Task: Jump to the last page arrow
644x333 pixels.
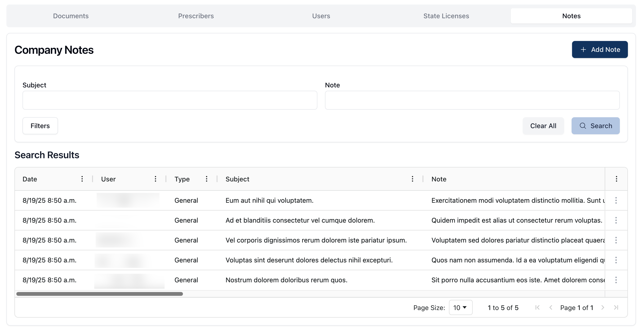Action: [x=616, y=307]
